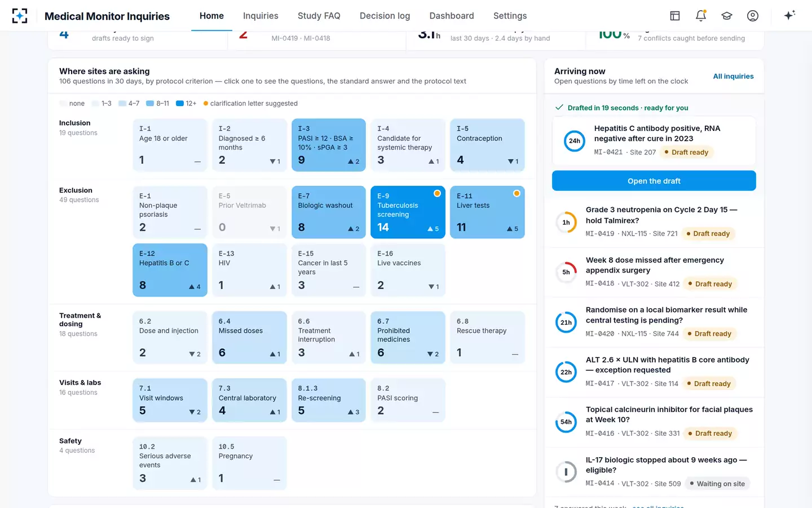Switch to the Inquiries tab
Screen dimensions: 812x508
pos(261,16)
